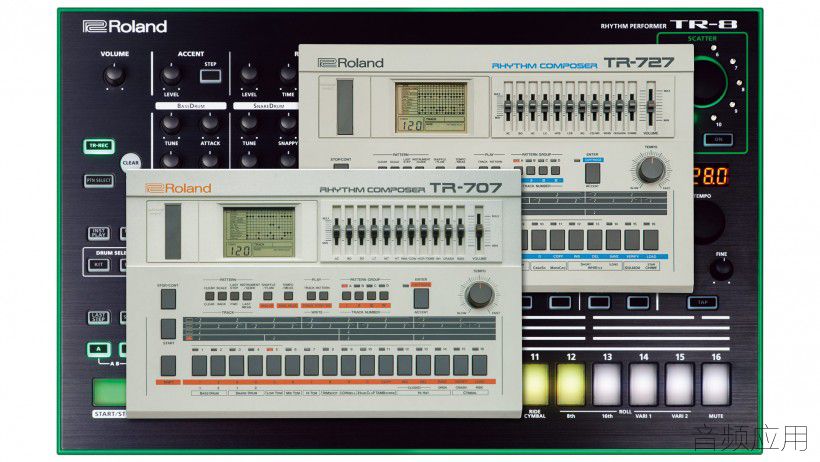Image resolution: width=820 pixels, height=462 pixels.
Task: Turn the TR-707 Tempo knob
Action: (479, 295)
